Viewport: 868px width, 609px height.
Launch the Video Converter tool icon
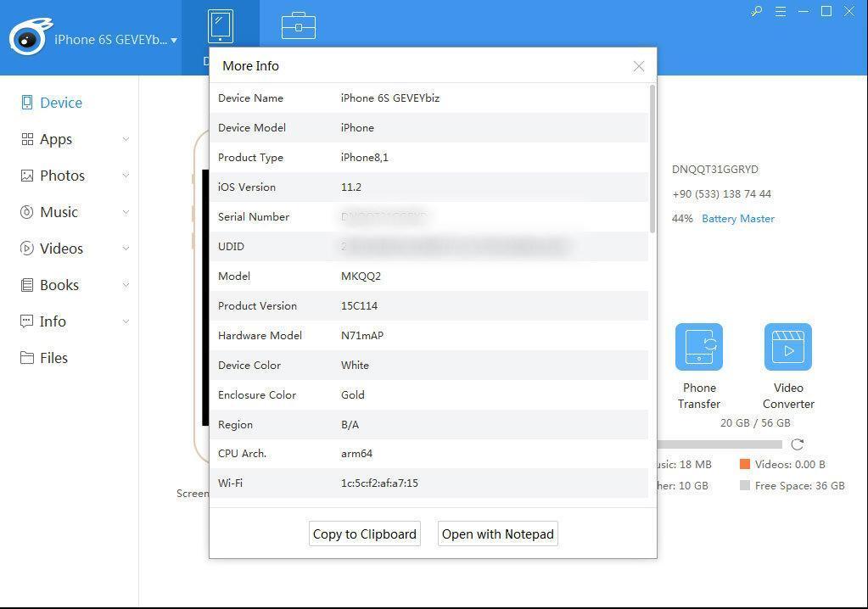point(788,347)
